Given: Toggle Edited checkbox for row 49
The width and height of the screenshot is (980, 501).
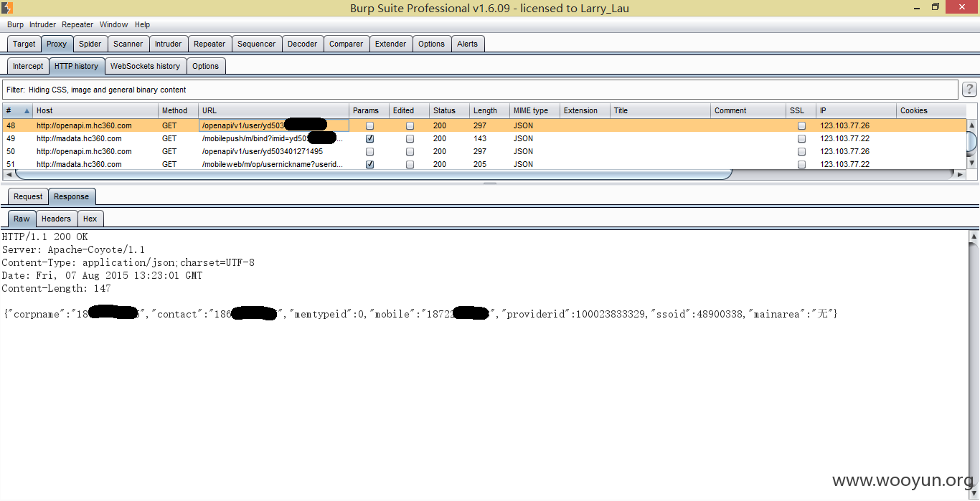Looking at the screenshot, I should click(x=410, y=138).
